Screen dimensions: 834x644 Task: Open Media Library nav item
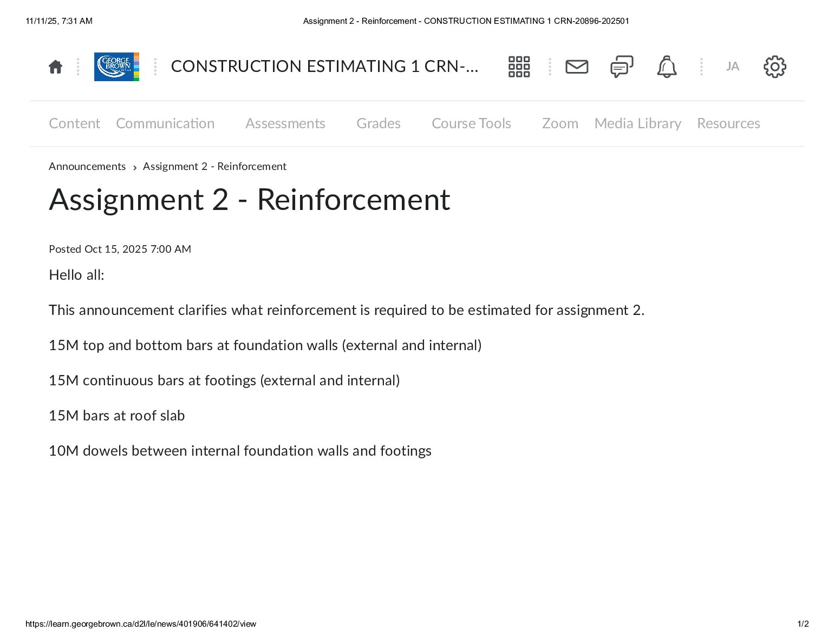click(638, 123)
